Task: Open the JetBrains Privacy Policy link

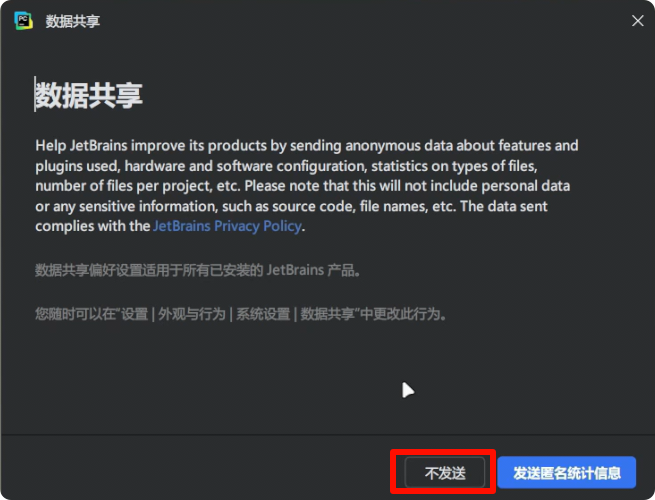Action: coord(227,226)
